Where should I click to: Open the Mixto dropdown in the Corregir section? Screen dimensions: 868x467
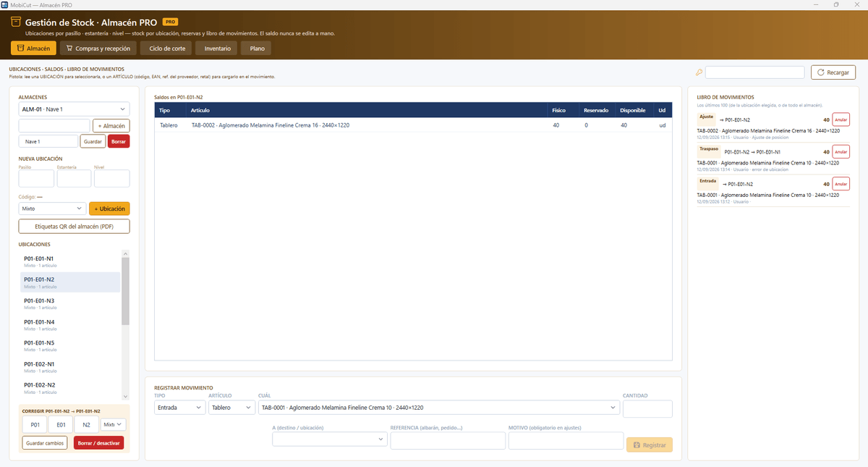pos(114,425)
